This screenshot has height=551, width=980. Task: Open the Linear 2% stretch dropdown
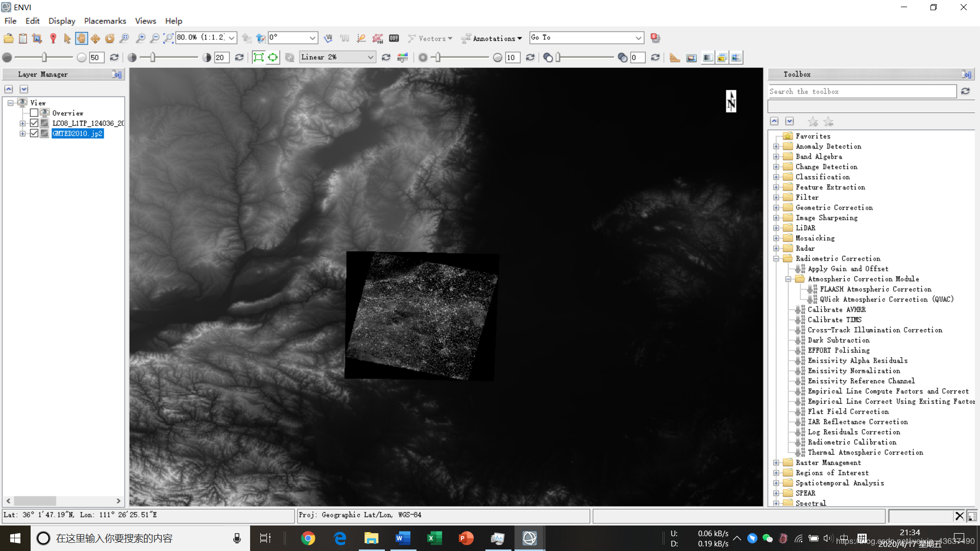point(371,57)
